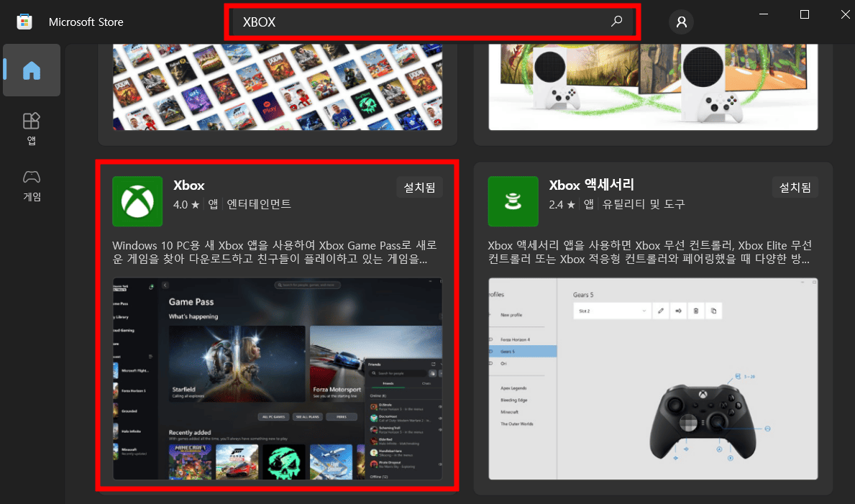Close the Microsoft Store window
This screenshot has width=855, height=504.
tap(845, 14)
